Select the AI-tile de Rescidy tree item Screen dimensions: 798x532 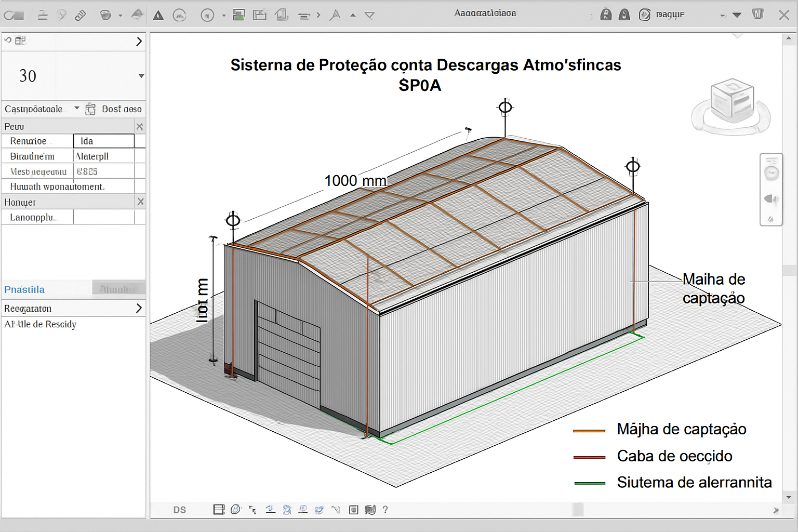[41, 324]
